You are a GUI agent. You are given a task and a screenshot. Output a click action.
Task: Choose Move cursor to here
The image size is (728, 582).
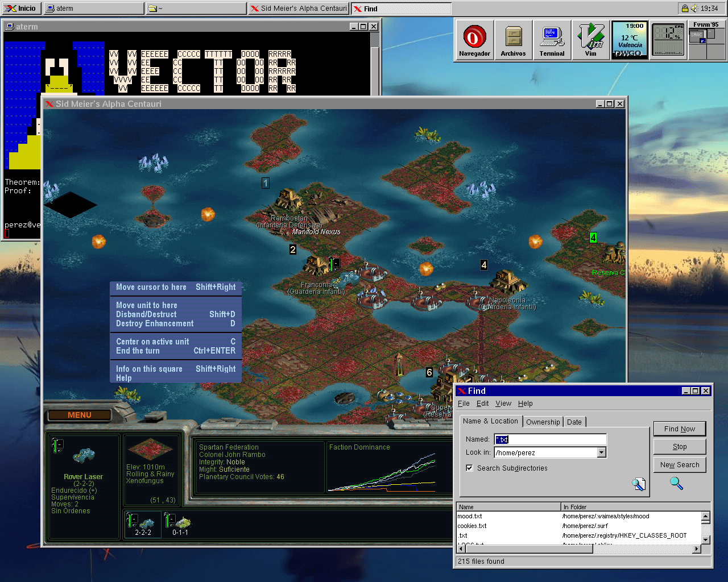pyautogui.click(x=176, y=287)
